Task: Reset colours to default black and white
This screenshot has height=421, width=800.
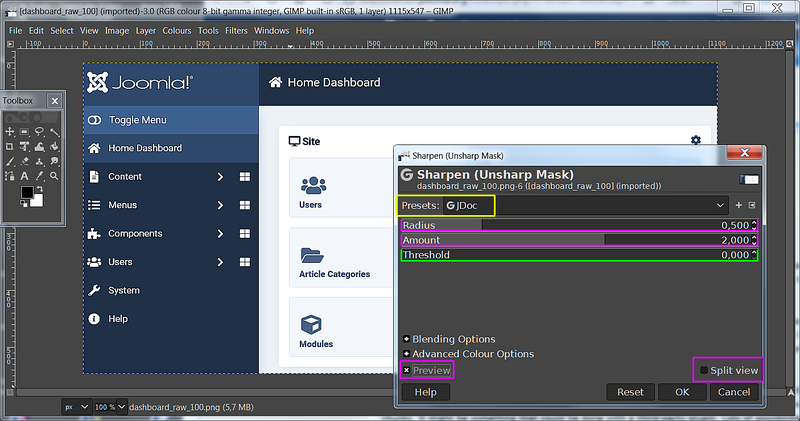Action: click(x=23, y=204)
